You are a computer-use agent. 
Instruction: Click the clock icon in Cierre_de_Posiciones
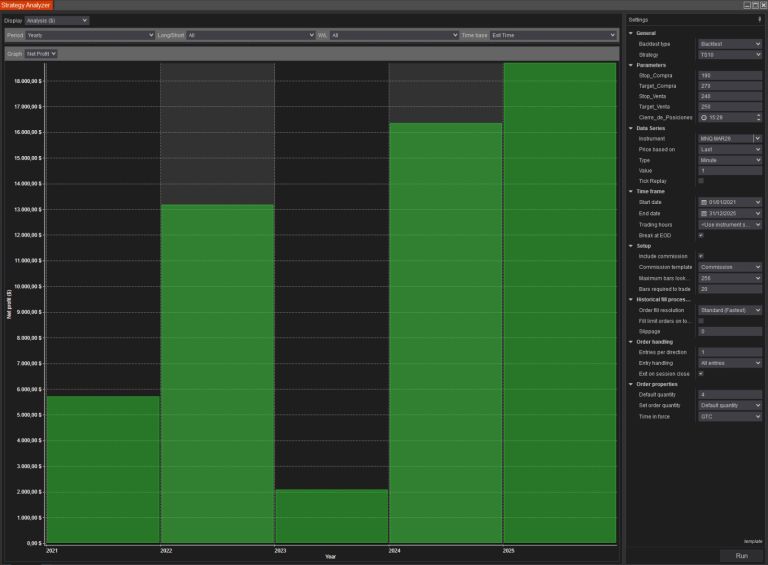pos(704,117)
